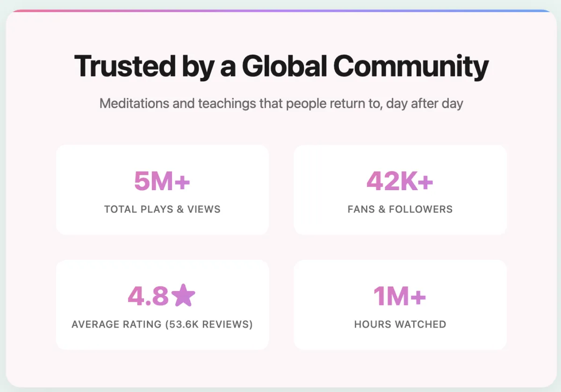Click the Hours Watched label
The width and height of the screenshot is (561, 392).
click(x=400, y=324)
